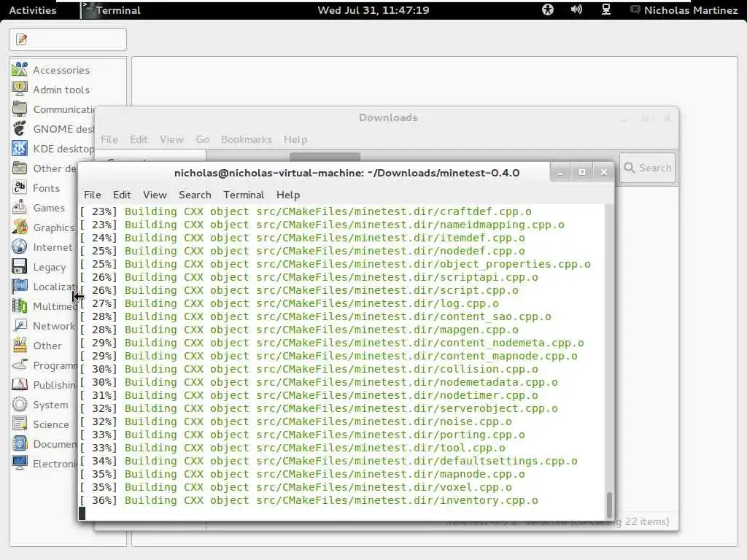Screen dimensions: 747x560
Task: Click Search button in Downloads window
Action: (648, 168)
